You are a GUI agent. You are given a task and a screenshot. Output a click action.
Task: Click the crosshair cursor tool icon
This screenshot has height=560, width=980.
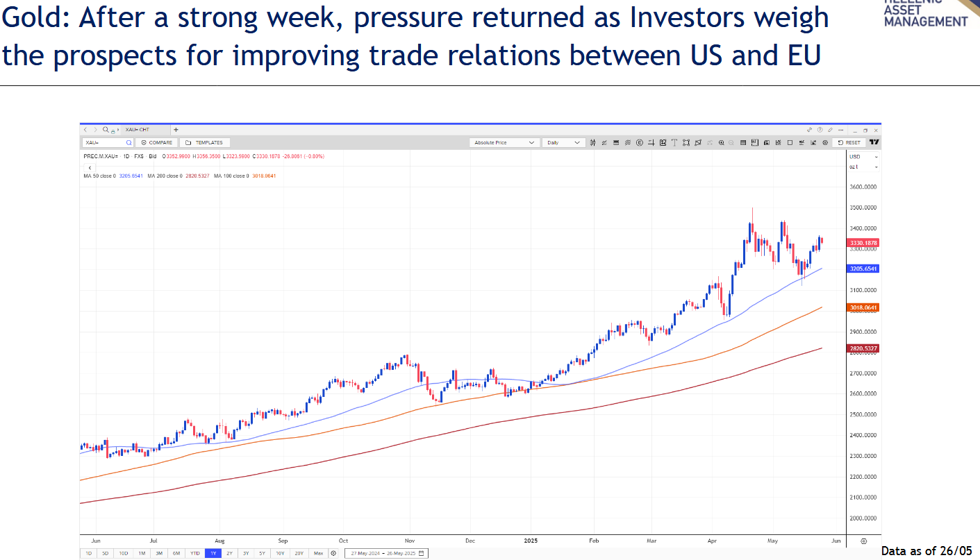pyautogui.click(x=651, y=142)
